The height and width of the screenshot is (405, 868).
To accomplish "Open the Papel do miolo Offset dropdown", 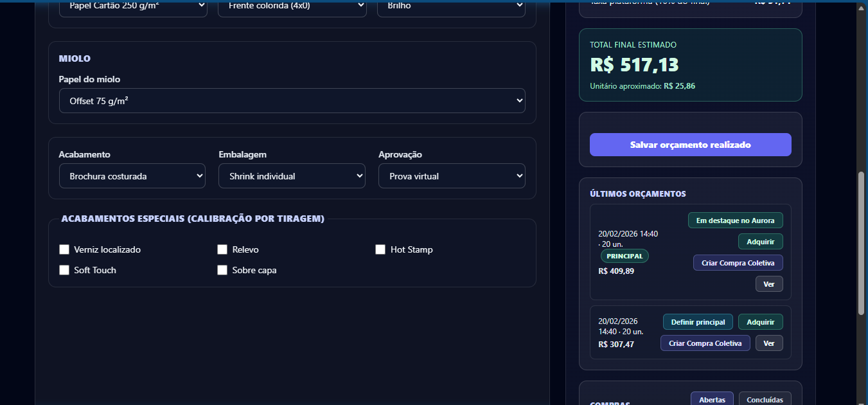I will [x=292, y=101].
